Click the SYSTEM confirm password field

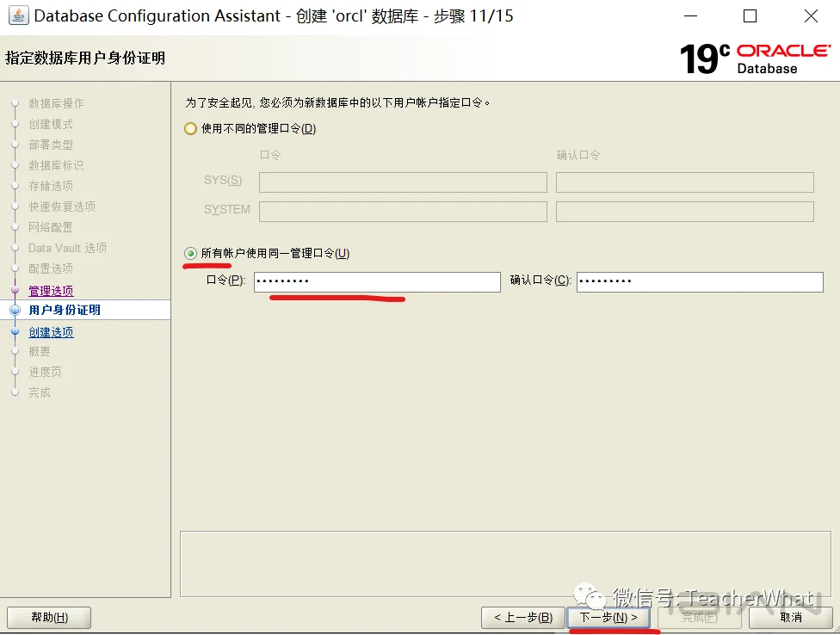[684, 212]
